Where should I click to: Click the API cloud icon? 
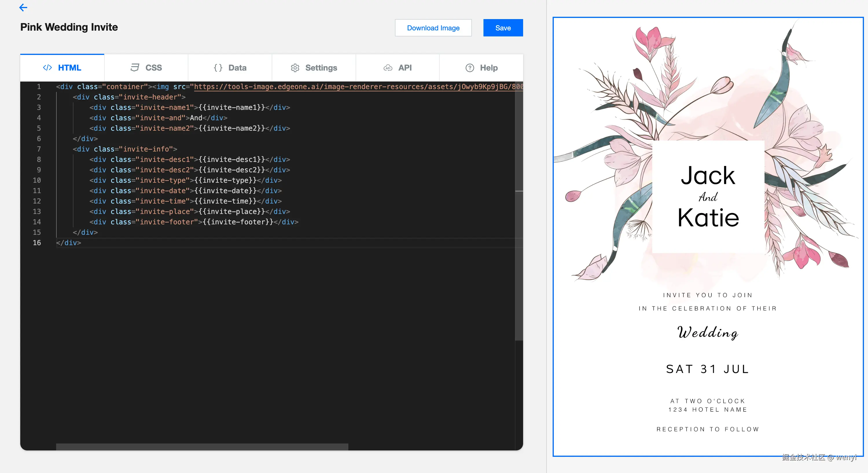coord(388,68)
